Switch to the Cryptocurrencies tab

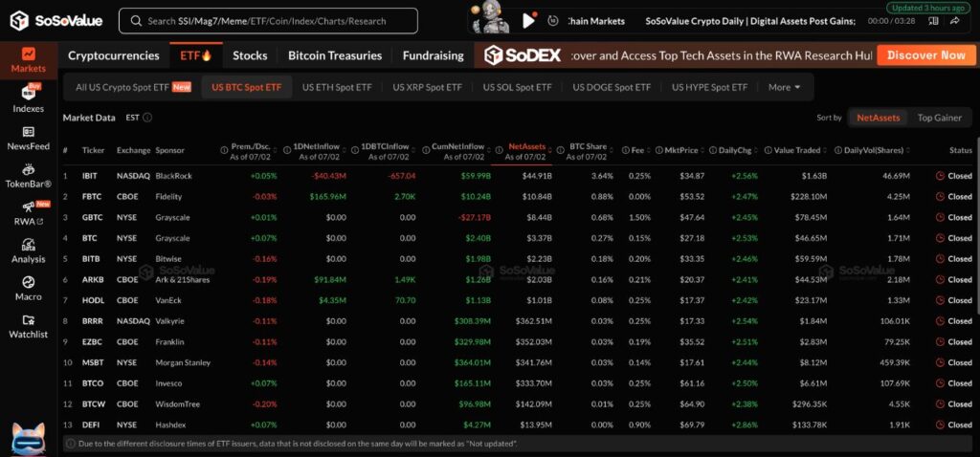[x=114, y=55]
